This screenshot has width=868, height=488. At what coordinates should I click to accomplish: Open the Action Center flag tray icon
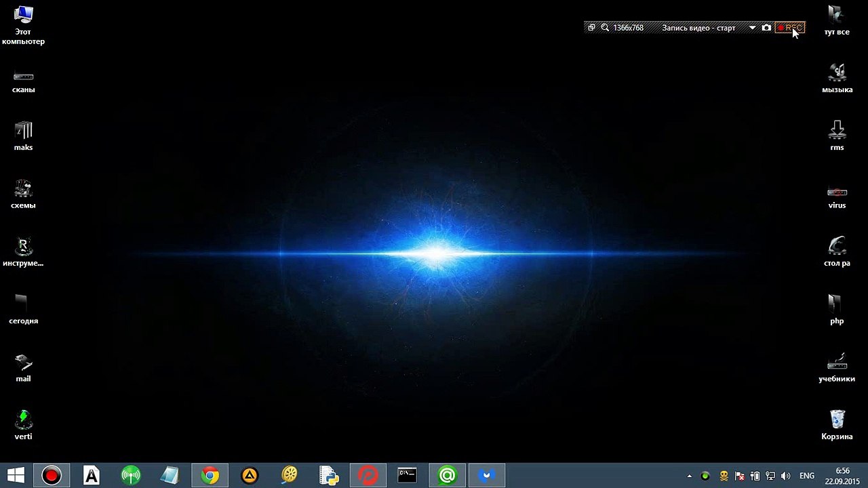click(x=740, y=476)
